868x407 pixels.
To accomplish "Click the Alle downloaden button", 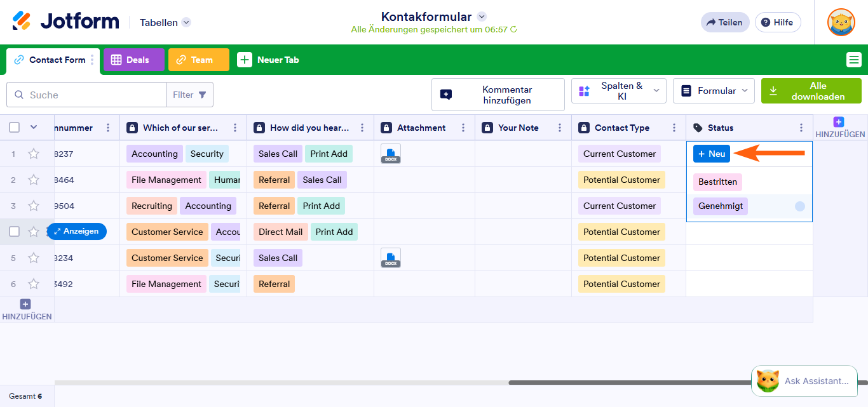I will tap(811, 90).
